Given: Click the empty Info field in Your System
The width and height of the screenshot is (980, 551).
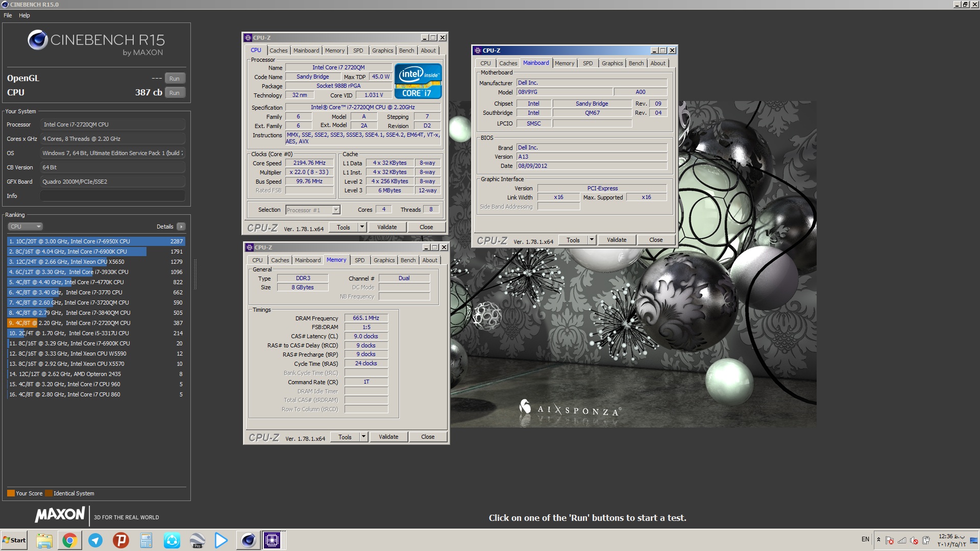Looking at the screenshot, I should point(112,196).
